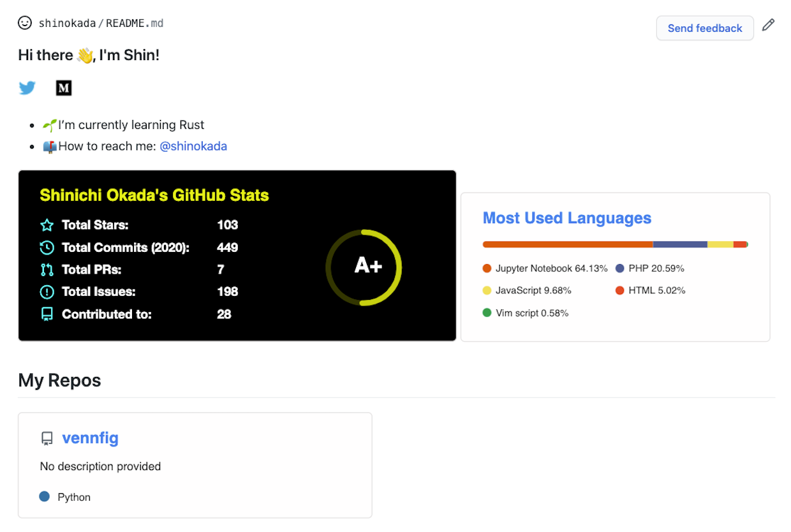Image resolution: width=791 pixels, height=532 pixels.
Task: Click the Total Issues icon
Action: pyautogui.click(x=45, y=292)
